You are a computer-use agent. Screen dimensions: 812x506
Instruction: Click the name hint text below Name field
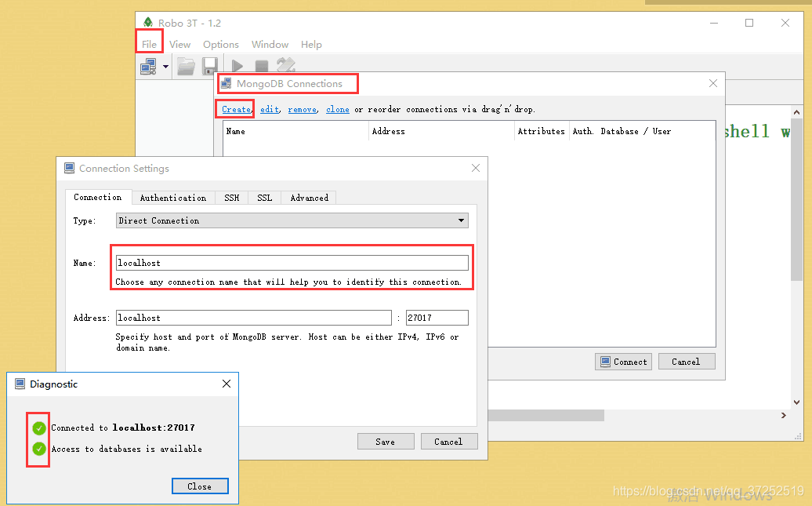(x=288, y=282)
